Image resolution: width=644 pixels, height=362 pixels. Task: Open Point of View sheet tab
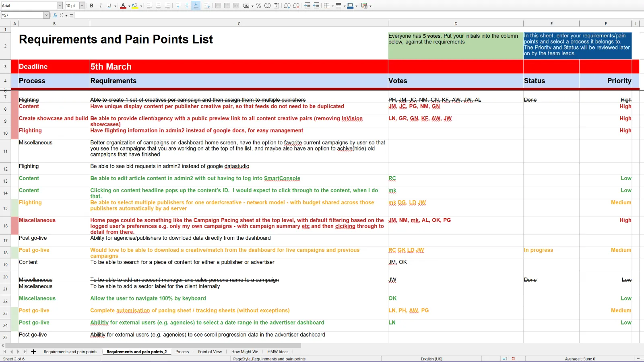[210, 352]
